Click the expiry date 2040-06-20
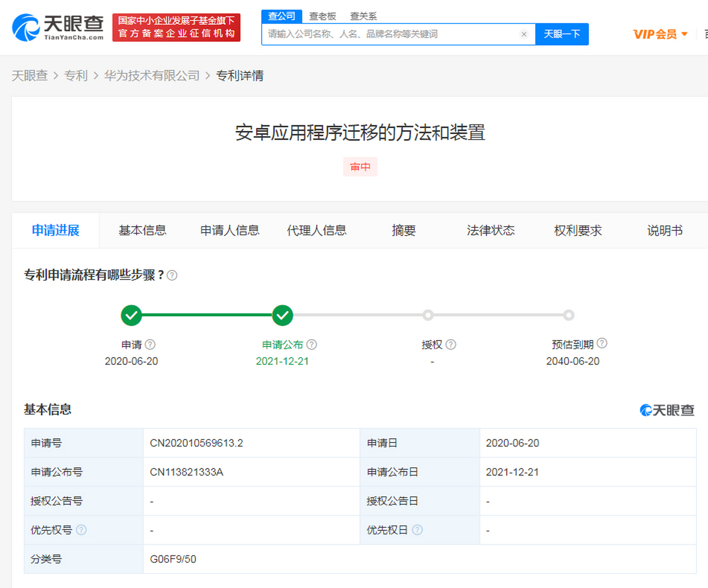Viewport: 708px width, 588px height. (x=573, y=362)
